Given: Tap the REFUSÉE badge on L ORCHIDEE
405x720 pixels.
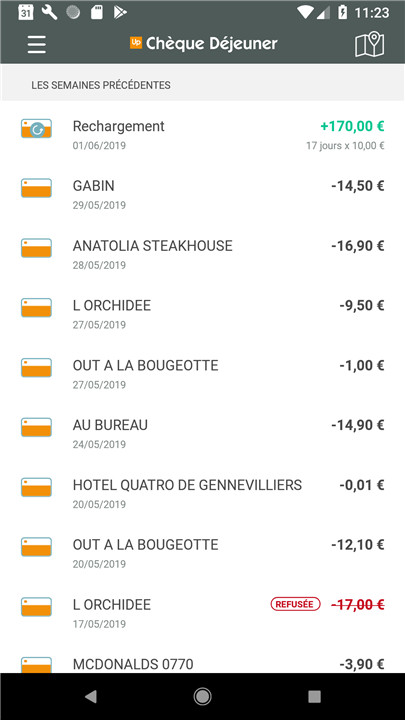Looking at the screenshot, I should coord(295,604).
